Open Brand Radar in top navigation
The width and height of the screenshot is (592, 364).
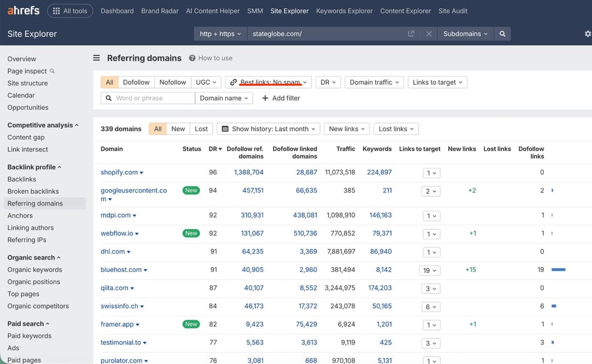click(x=160, y=11)
